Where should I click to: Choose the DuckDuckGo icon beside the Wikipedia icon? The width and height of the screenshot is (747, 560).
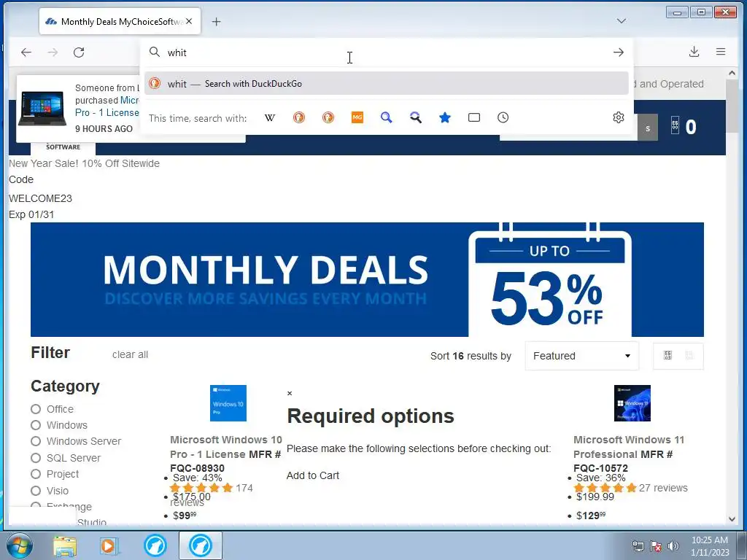[x=298, y=117]
